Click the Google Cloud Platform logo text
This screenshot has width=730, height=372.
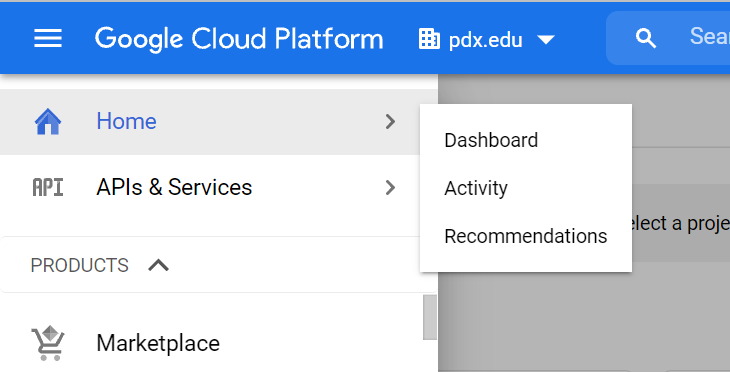click(x=239, y=39)
